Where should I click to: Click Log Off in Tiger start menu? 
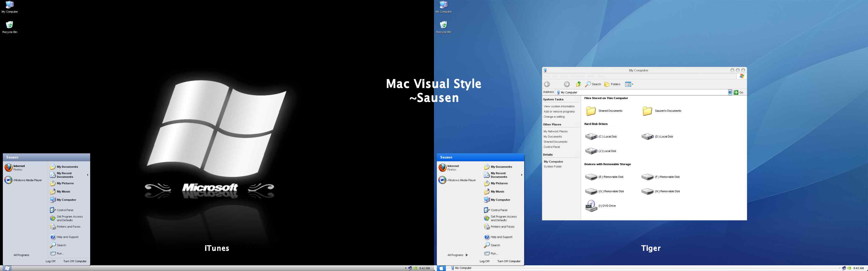point(485,261)
